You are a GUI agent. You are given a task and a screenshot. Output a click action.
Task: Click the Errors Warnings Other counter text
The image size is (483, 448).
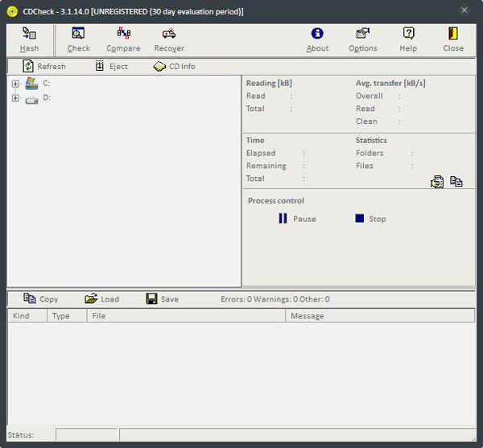pyautogui.click(x=275, y=299)
